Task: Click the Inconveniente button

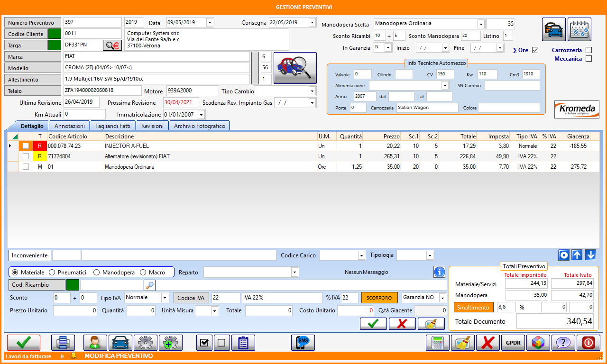Action: pyautogui.click(x=30, y=255)
